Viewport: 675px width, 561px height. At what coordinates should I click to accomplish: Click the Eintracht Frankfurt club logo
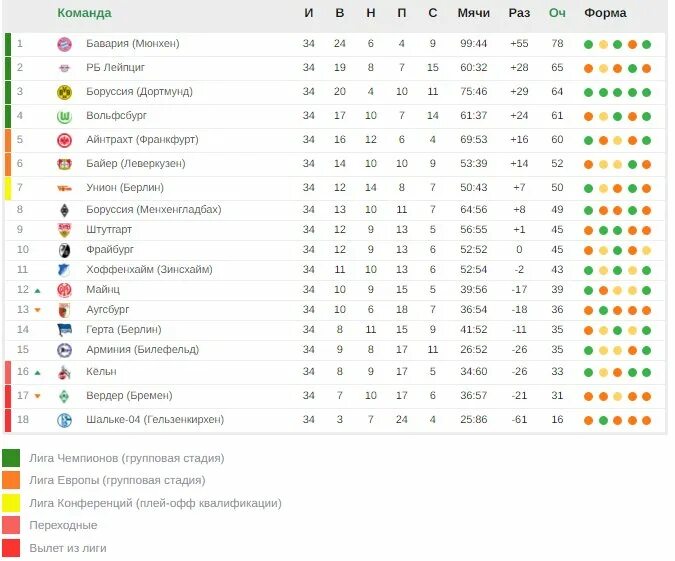tap(65, 140)
